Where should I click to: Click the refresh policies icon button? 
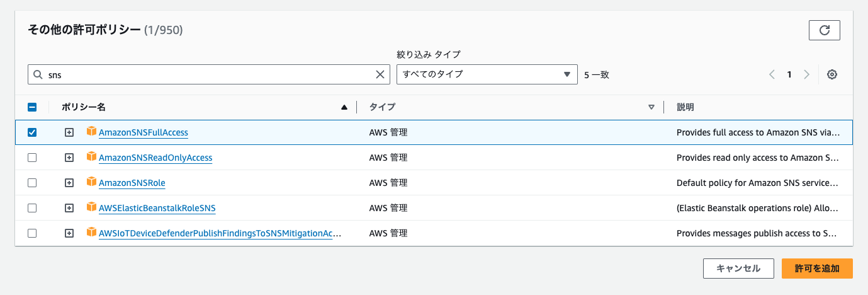[x=825, y=30]
